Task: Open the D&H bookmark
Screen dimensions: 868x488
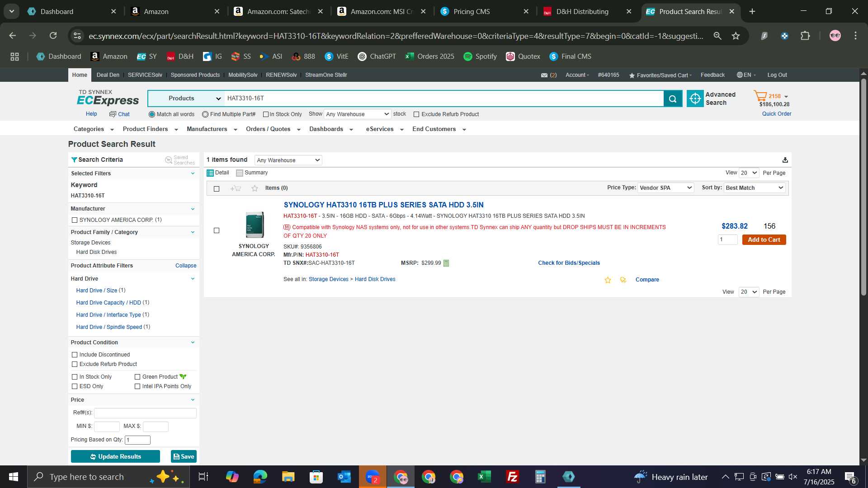Action: tap(180, 56)
